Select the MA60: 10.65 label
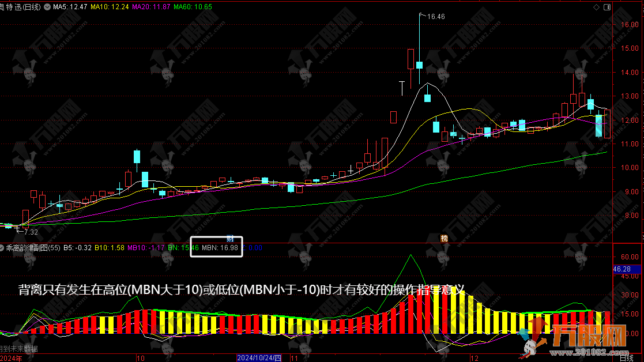Viewport: 644px width, 362px height. 193,7
